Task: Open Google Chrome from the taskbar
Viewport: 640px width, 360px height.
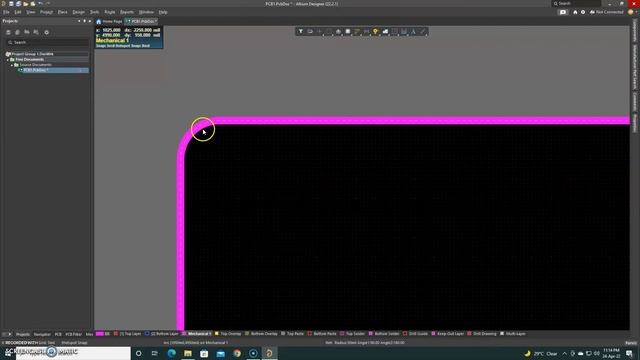Action: pos(237,353)
